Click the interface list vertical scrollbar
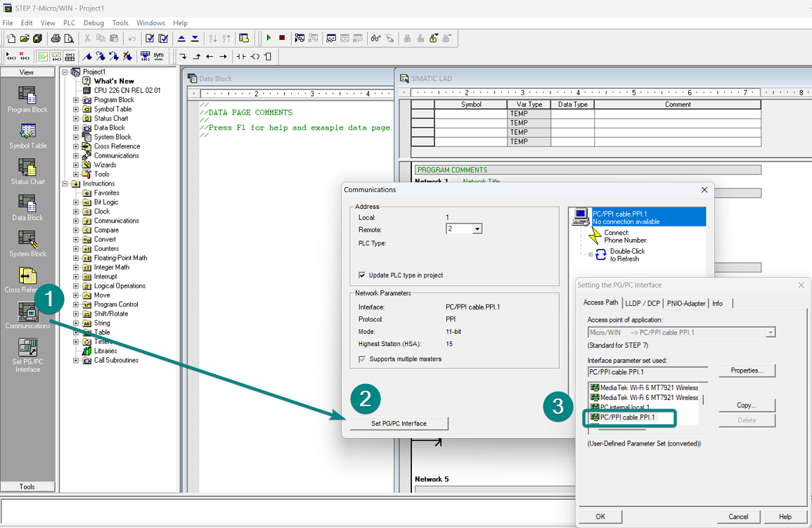812x528 pixels. tap(703, 399)
